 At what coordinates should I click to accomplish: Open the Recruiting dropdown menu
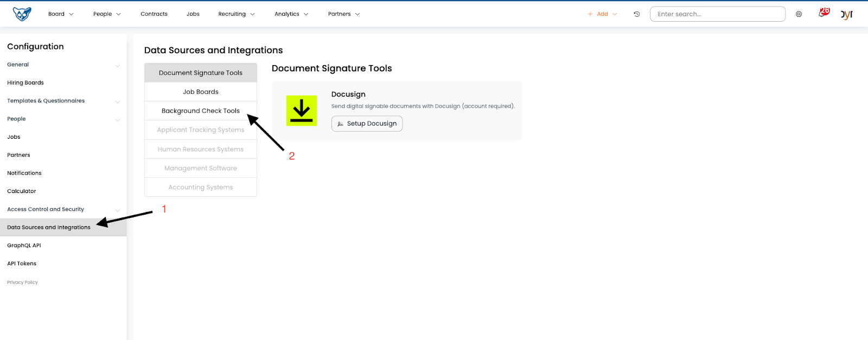point(237,14)
